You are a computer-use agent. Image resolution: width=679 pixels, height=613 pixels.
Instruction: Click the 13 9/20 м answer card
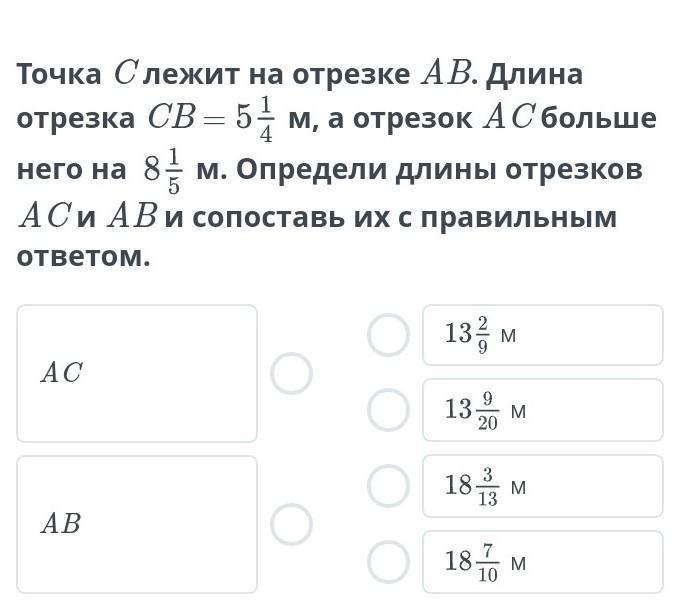[542, 410]
